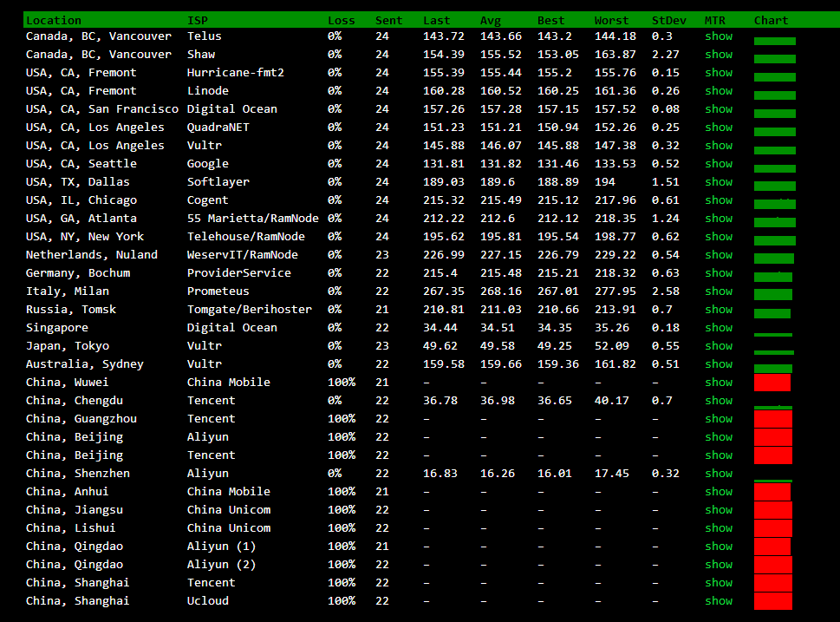
Task: Click the ISP column header
Action: (197, 20)
